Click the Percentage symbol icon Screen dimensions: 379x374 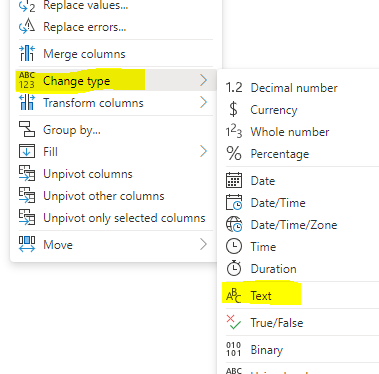coord(234,153)
